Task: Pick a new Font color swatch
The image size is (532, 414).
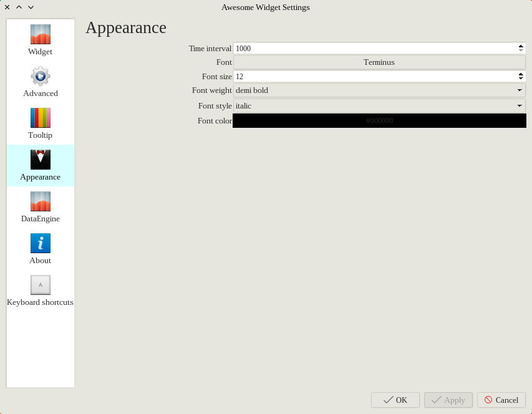Action: (379, 121)
